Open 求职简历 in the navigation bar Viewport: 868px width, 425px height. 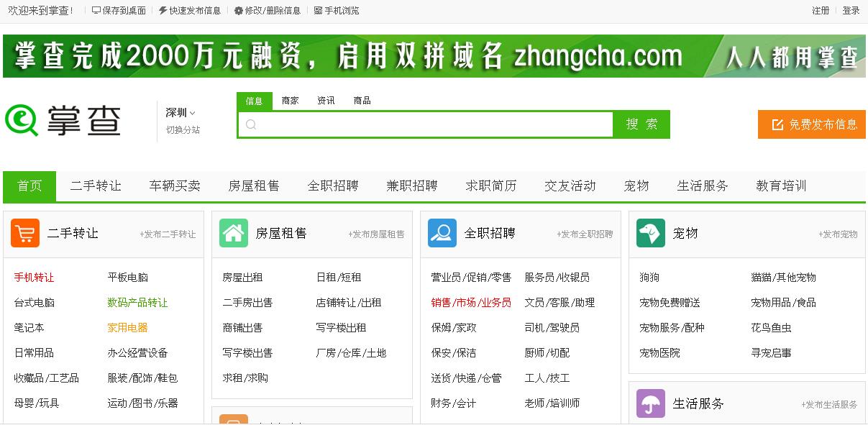point(491,186)
